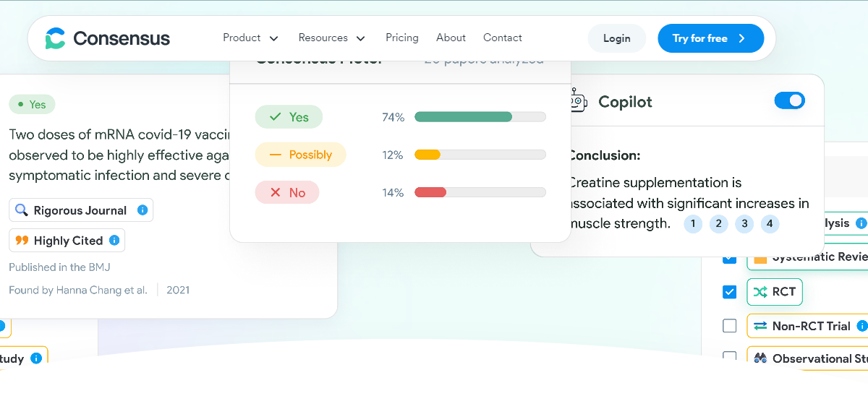The image size is (868, 396).
Task: Go to the Pricing page
Action: tap(401, 38)
